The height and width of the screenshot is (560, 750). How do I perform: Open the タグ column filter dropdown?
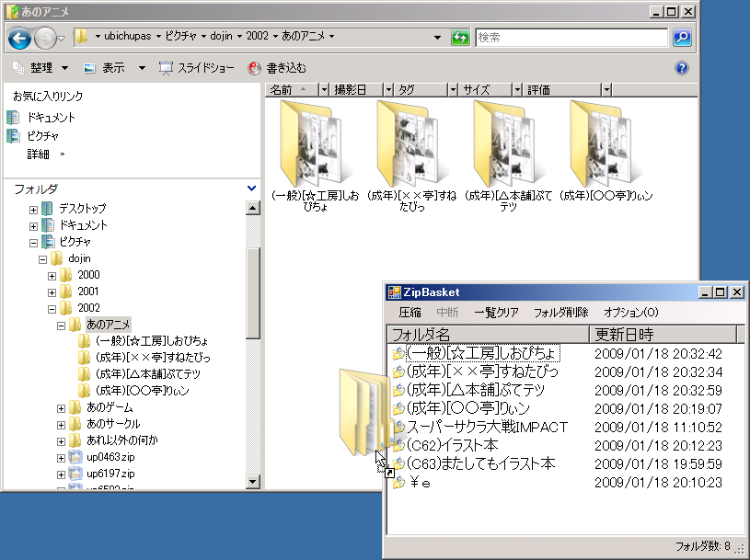[453, 89]
